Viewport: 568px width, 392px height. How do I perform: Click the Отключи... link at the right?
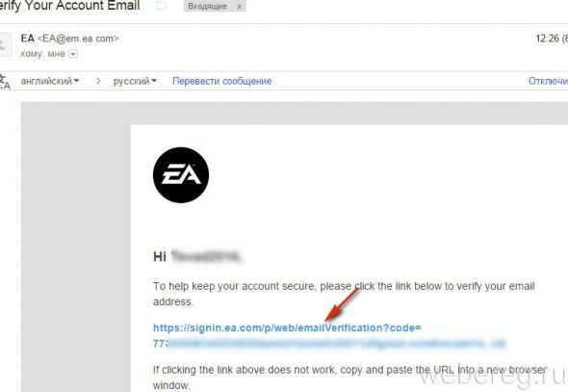tap(548, 81)
